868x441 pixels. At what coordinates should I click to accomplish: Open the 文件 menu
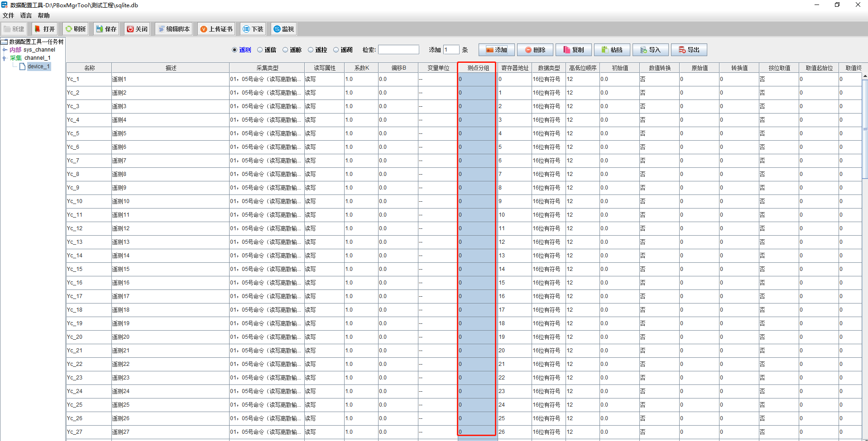pyautogui.click(x=8, y=15)
